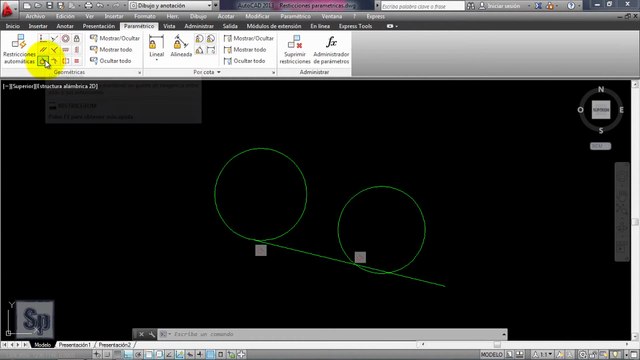The width and height of the screenshot is (640, 360).
Task: Click the Save icon in quick access toolbar
Action: tap(49, 6)
